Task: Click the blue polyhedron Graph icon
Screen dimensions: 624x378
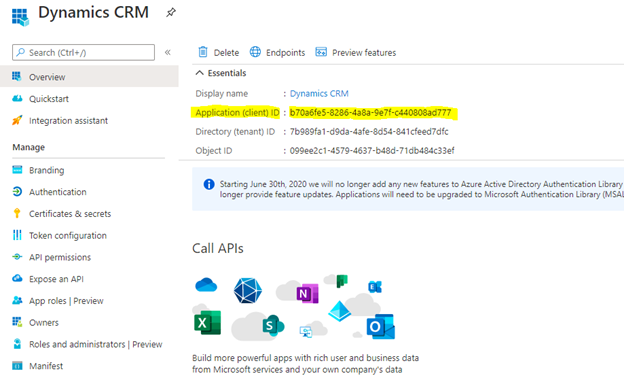Action: (x=248, y=291)
